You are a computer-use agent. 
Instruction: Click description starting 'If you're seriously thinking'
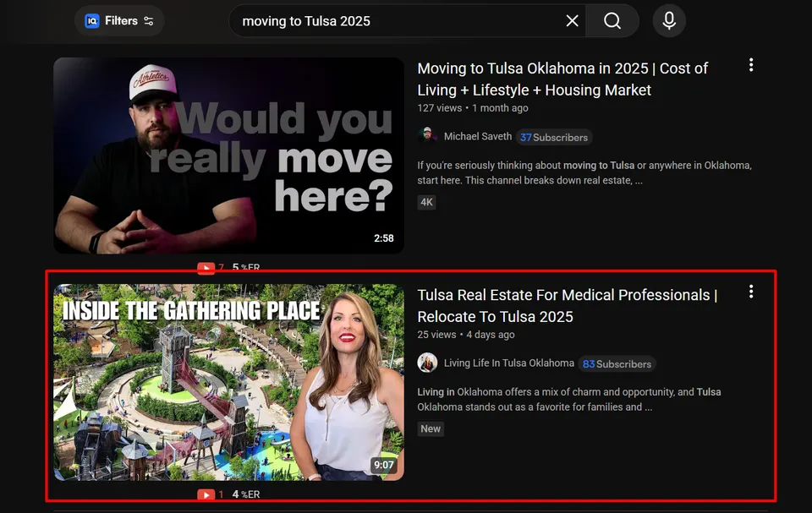pos(584,173)
